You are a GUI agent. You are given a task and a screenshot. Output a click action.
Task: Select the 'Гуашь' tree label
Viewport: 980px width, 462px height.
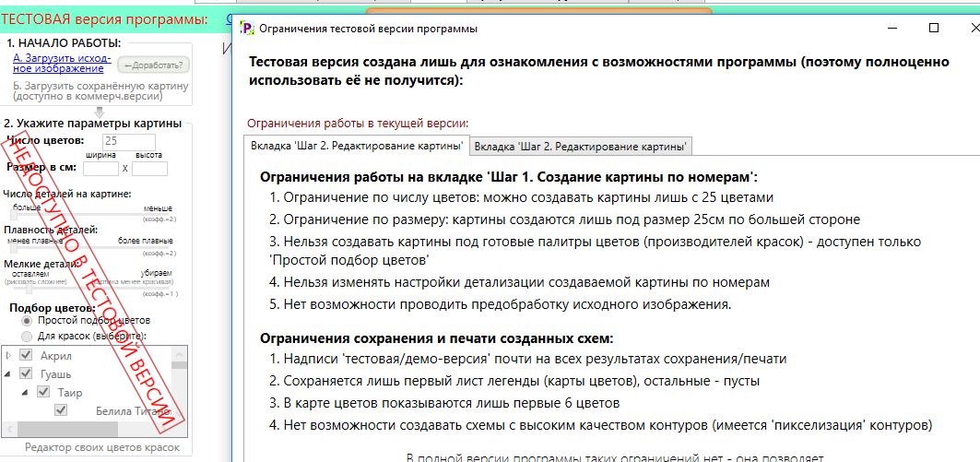pyautogui.click(x=56, y=374)
